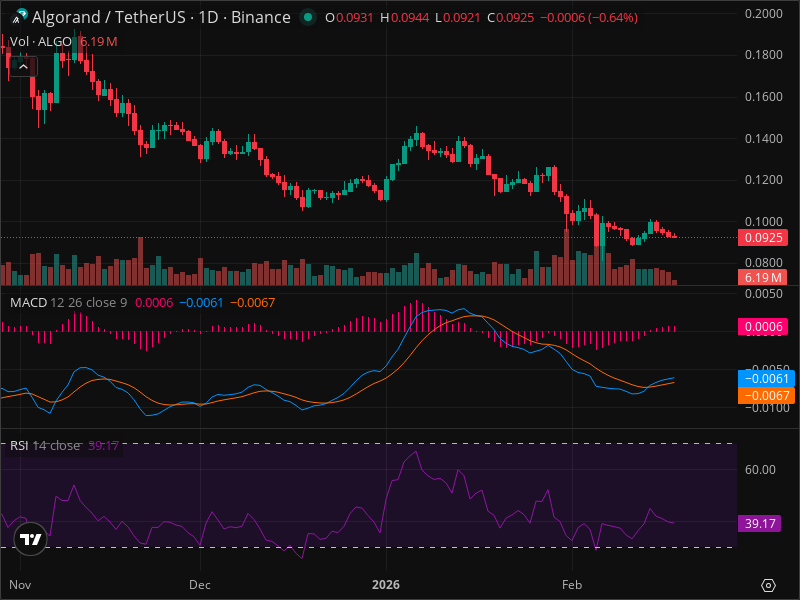
Task: Click the open value O0.0931 in header
Action: pos(349,17)
